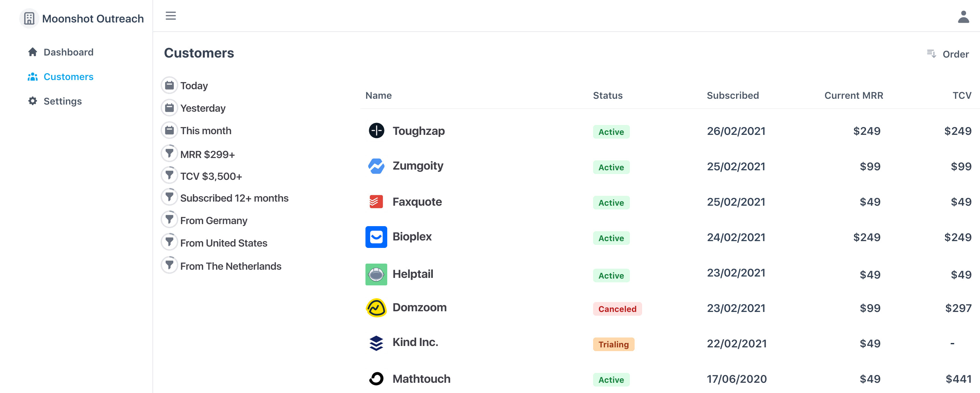Click the Bioplex blue logo icon

pyautogui.click(x=376, y=237)
